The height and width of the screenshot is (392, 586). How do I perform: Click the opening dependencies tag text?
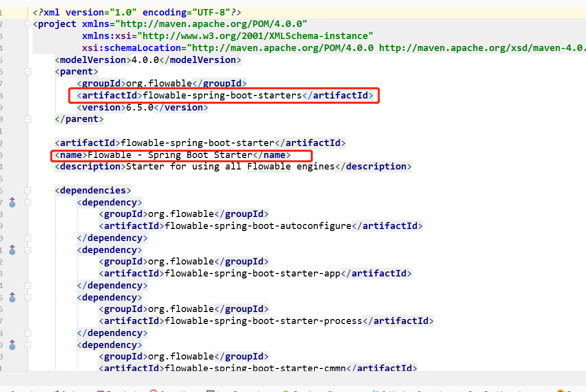[93, 190]
